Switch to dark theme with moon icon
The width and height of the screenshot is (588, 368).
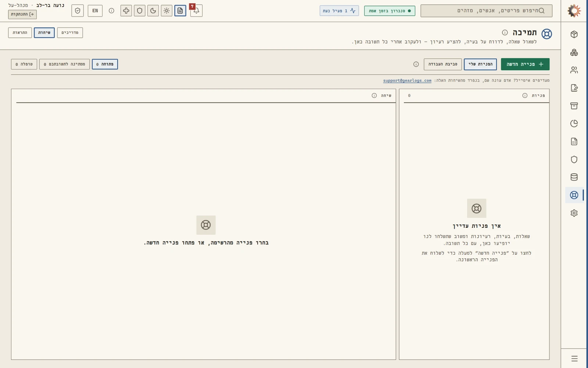(x=153, y=11)
